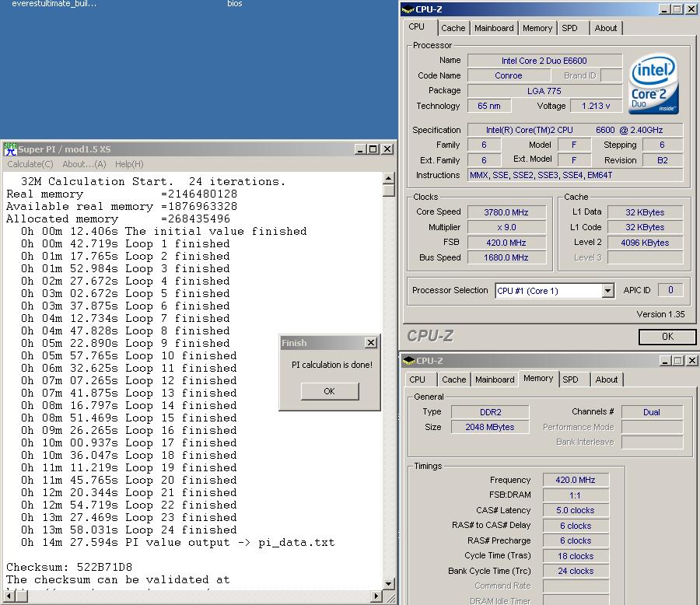Switch to Cache tab in upper CPU-Z

tap(453, 28)
